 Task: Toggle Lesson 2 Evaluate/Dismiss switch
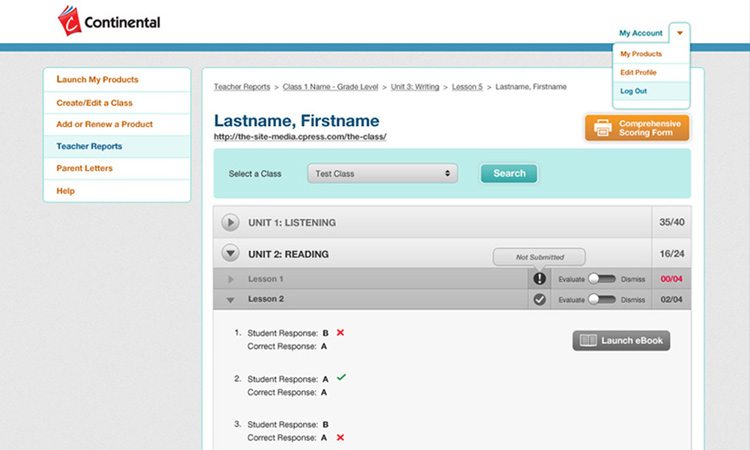(x=602, y=299)
